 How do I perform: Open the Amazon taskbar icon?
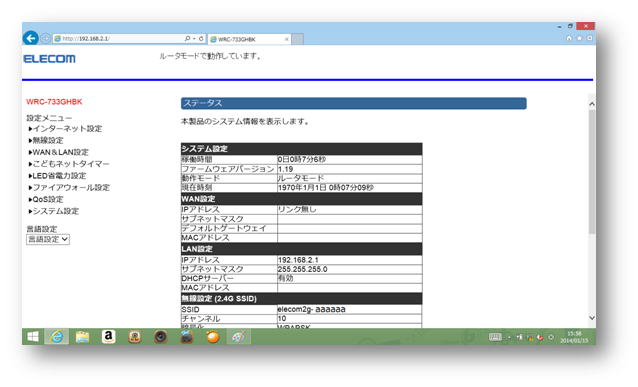[108, 337]
